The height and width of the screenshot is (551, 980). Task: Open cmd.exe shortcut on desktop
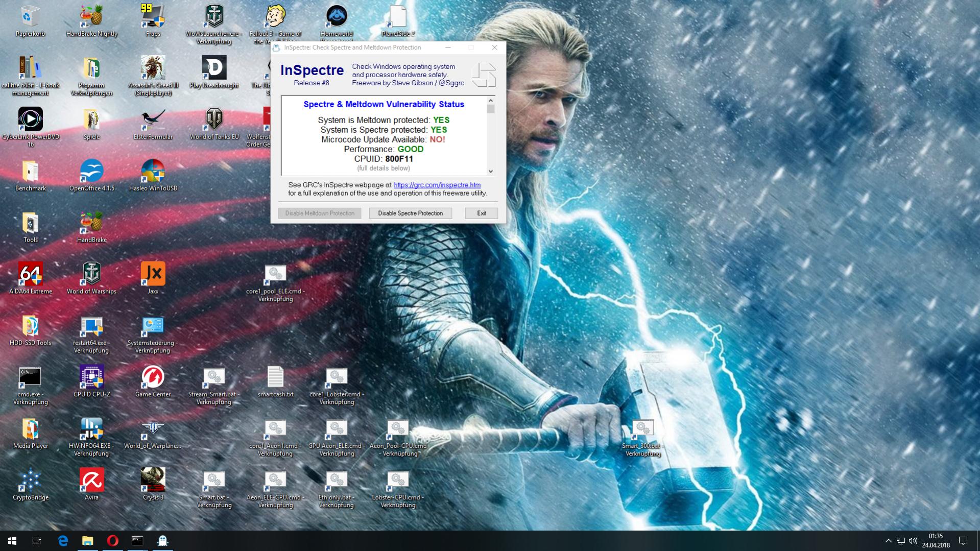click(30, 385)
